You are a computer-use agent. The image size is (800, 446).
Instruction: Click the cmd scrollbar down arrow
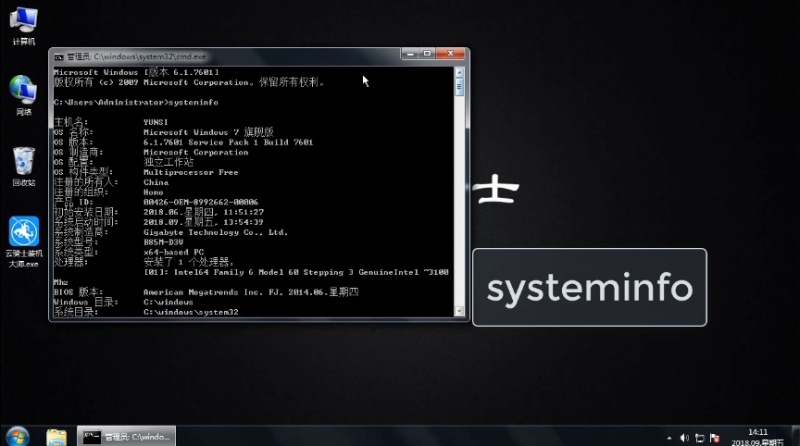pos(459,311)
